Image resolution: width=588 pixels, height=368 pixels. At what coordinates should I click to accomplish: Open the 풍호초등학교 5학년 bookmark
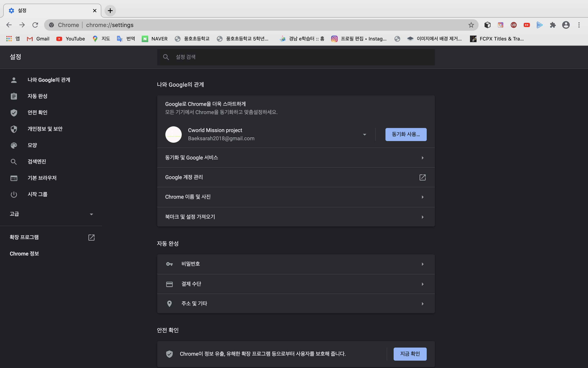tap(243, 39)
